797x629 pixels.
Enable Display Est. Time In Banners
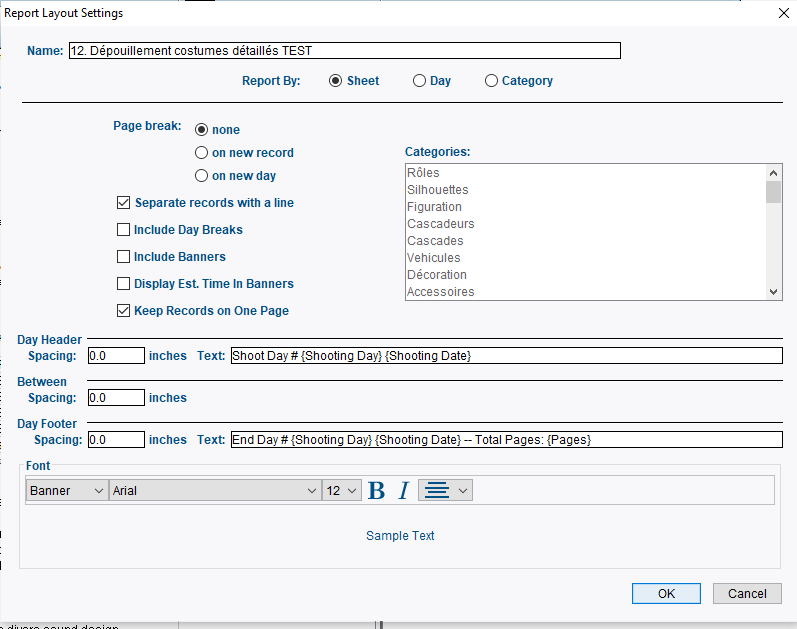pos(124,284)
